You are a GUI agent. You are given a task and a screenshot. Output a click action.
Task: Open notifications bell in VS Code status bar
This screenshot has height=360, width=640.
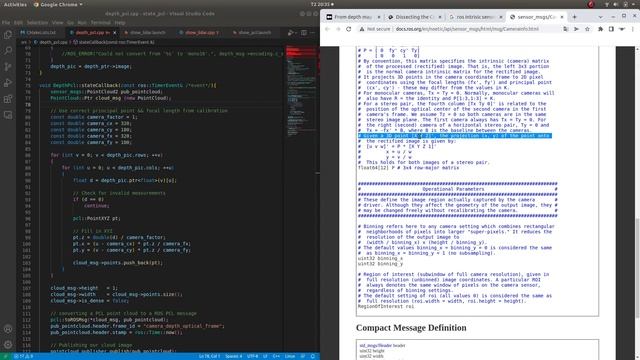313,356
